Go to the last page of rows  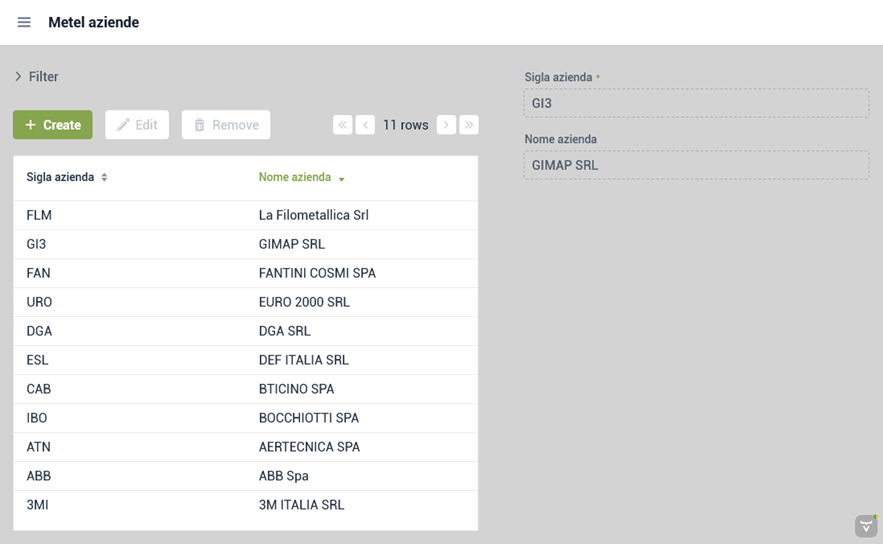469,125
